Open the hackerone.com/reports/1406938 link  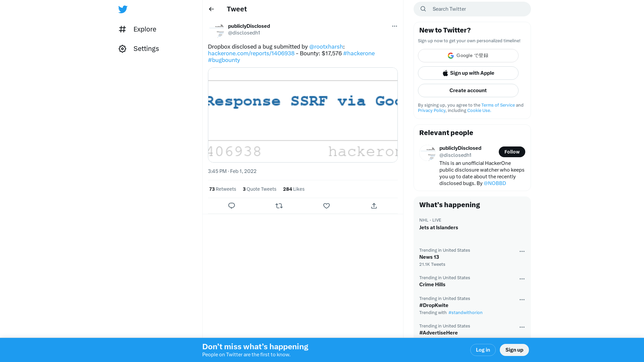(x=251, y=53)
